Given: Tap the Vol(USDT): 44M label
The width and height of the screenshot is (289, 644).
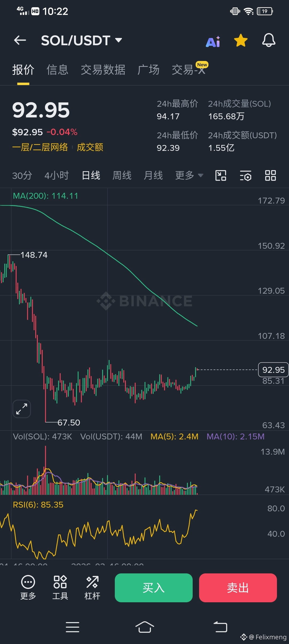Looking at the screenshot, I should pyautogui.click(x=111, y=437).
